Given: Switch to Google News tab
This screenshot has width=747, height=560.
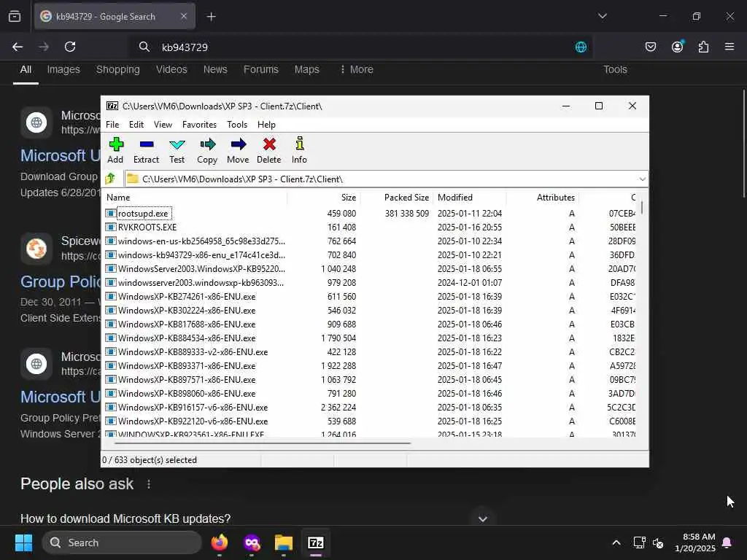Looking at the screenshot, I should point(215,69).
